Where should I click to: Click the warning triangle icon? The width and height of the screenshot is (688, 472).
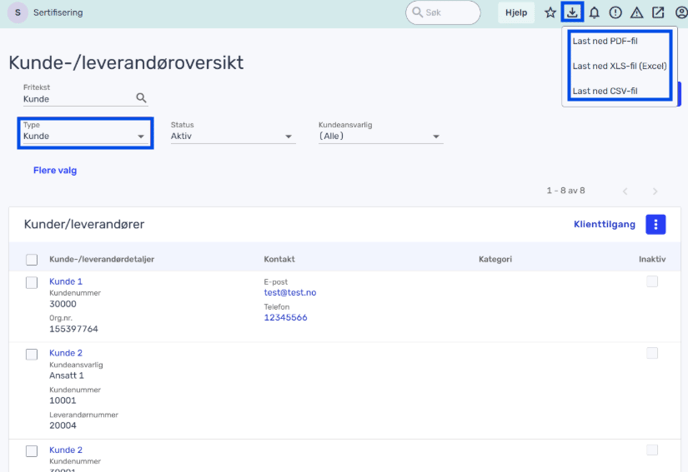636,13
